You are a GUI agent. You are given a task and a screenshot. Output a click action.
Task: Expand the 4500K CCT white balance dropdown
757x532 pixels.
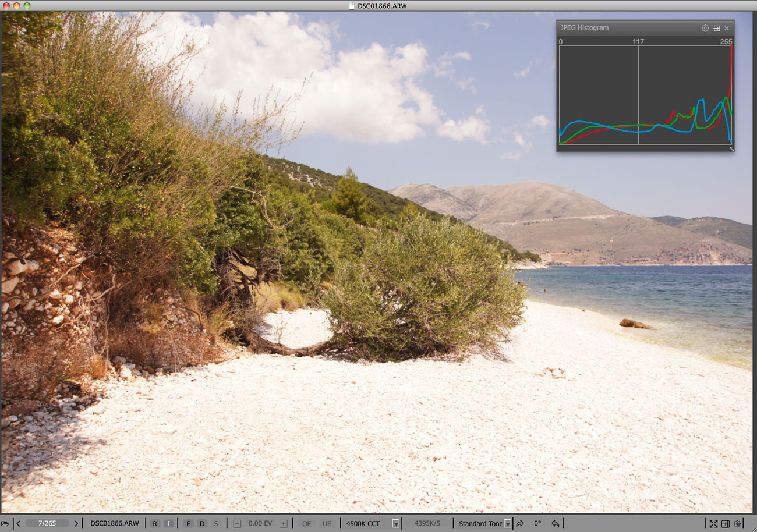[395, 523]
